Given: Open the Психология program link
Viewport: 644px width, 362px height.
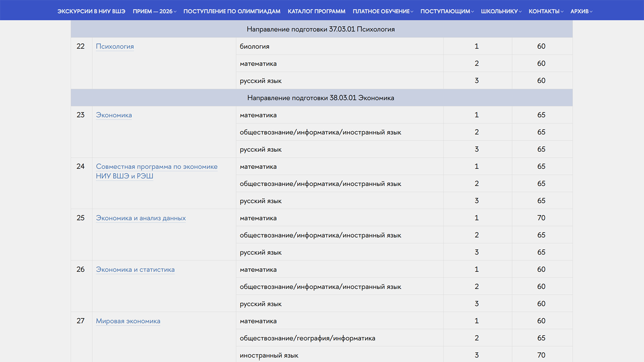Looking at the screenshot, I should click(115, 46).
